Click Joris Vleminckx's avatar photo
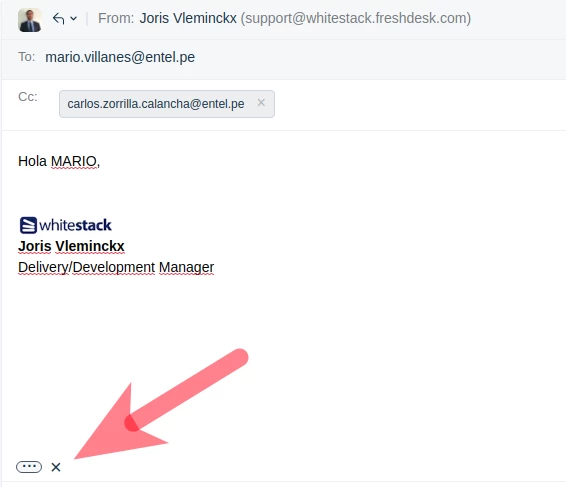Viewport: 566px width, 487px height. [x=30, y=20]
